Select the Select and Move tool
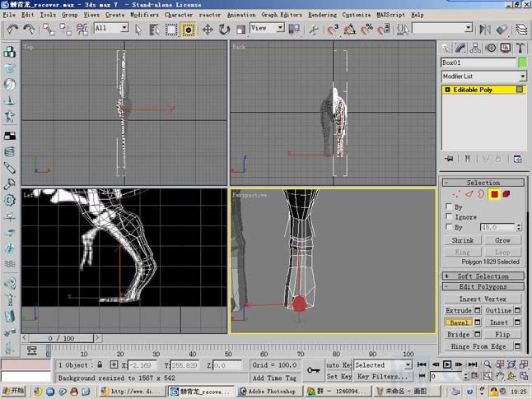Viewport: 532px width, 399px height. (x=208, y=30)
